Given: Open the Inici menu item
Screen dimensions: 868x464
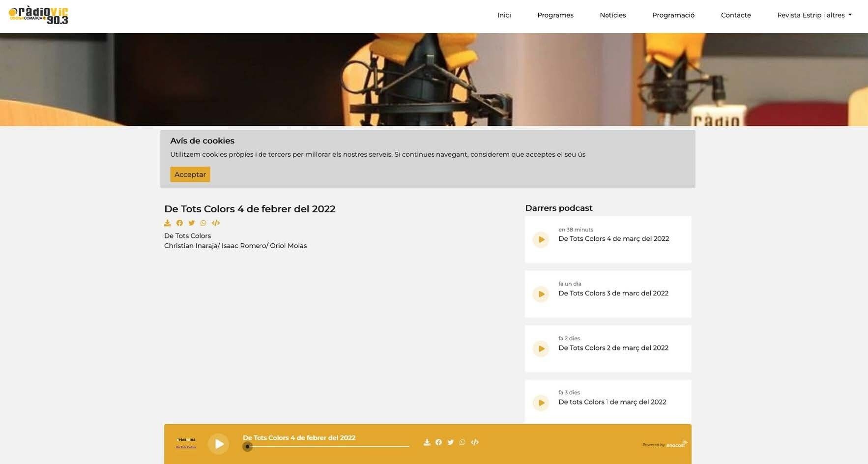Looking at the screenshot, I should click(504, 15).
